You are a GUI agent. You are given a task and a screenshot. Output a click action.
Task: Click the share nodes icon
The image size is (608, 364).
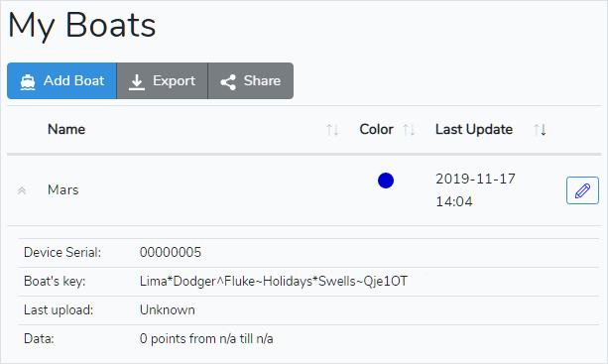click(x=228, y=81)
